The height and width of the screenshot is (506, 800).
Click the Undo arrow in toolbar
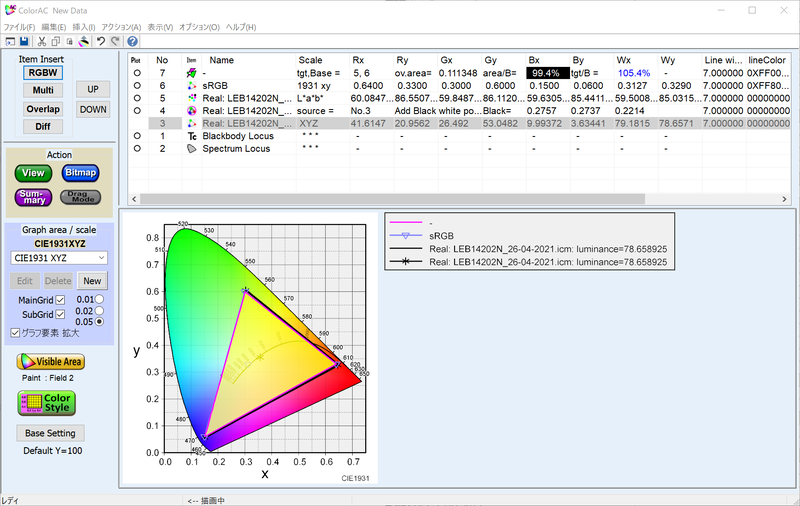(x=101, y=41)
